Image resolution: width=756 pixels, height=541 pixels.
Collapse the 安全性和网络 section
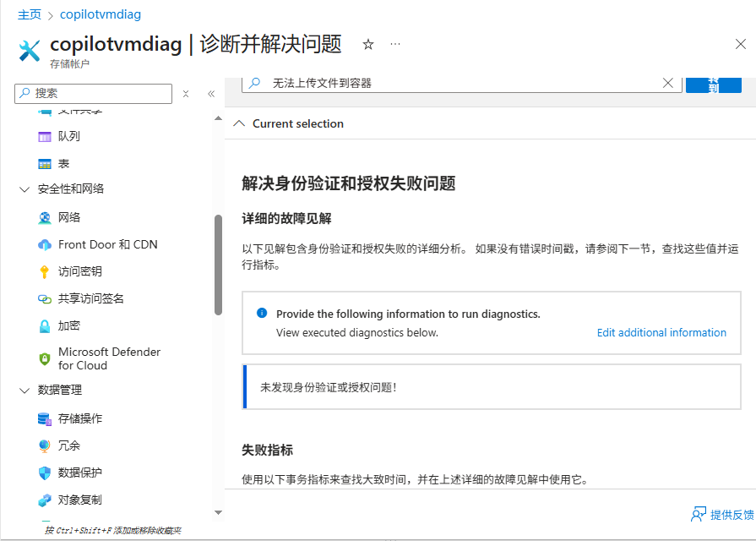coord(24,189)
